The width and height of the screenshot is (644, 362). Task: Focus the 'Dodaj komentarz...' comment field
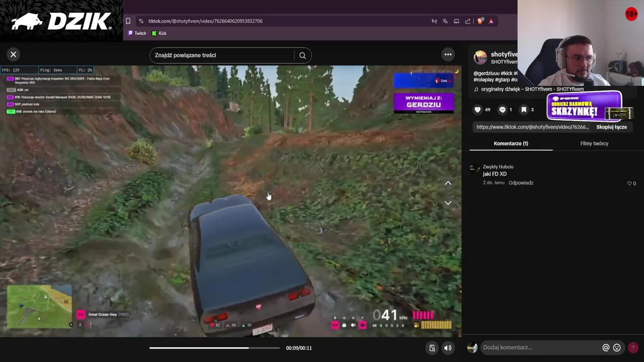[541, 347]
